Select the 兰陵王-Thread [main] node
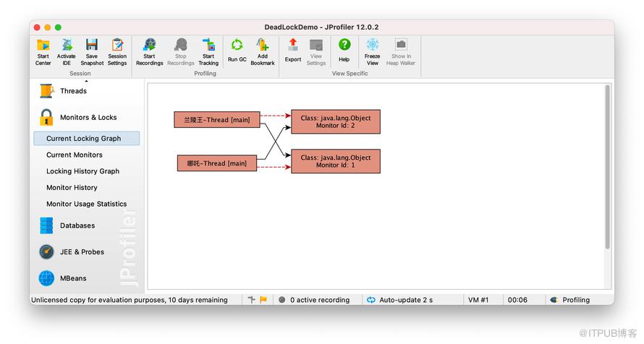Image resolution: width=644 pixels, height=344 pixels. coord(217,120)
